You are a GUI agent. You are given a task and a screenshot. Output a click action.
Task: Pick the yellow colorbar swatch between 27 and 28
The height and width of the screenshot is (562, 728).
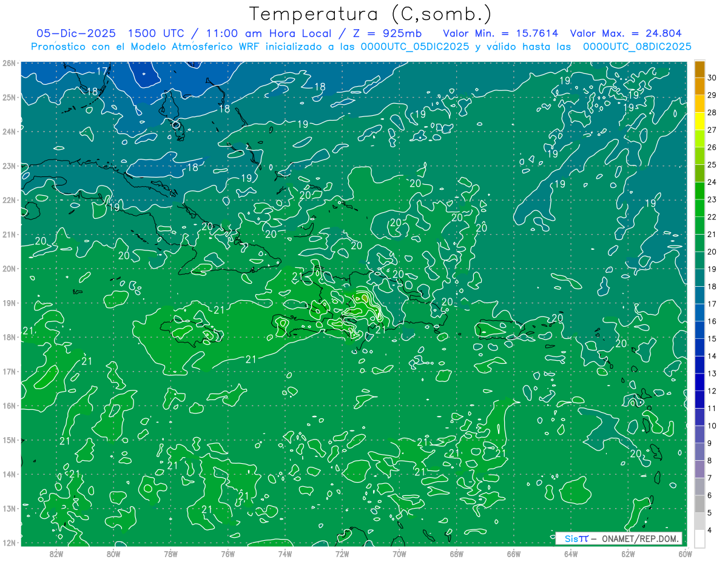pyautogui.click(x=699, y=121)
